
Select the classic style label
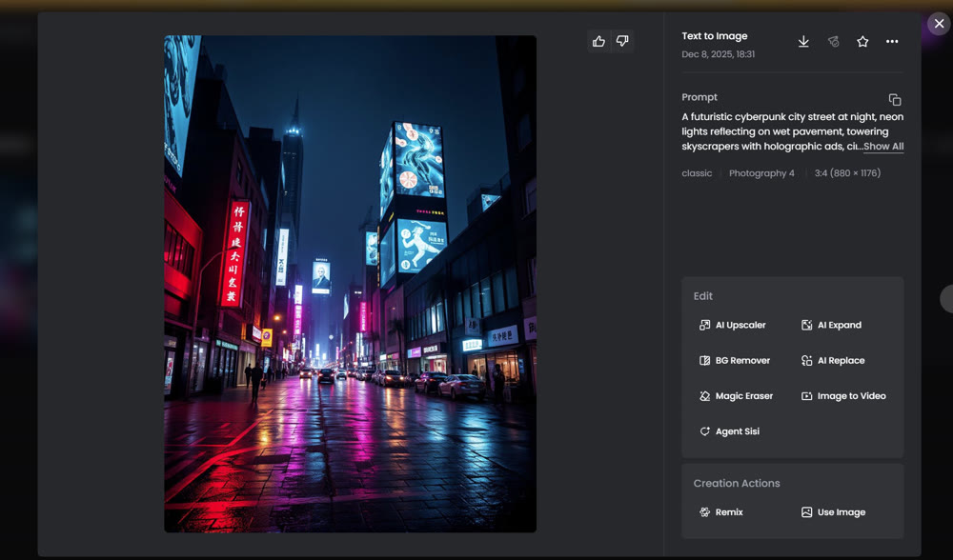click(697, 172)
